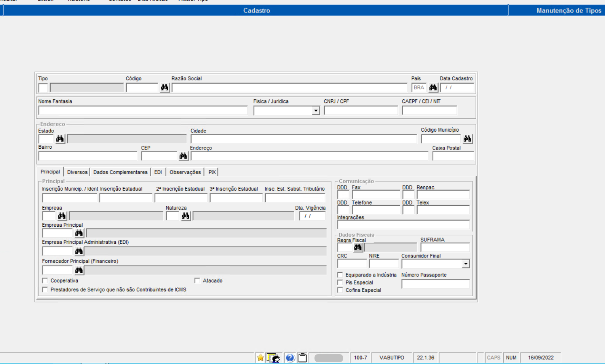Click the 100-7 status bar entry
This screenshot has height=364, width=605.
point(361,358)
